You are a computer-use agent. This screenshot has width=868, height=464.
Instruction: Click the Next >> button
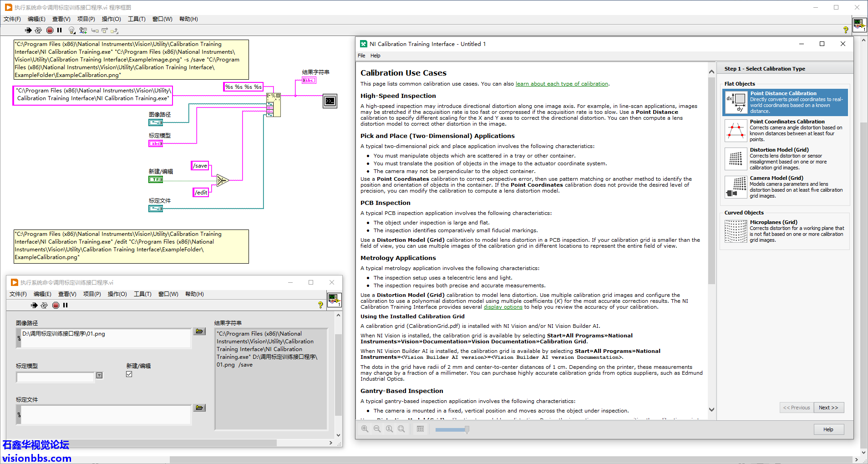pyautogui.click(x=828, y=408)
